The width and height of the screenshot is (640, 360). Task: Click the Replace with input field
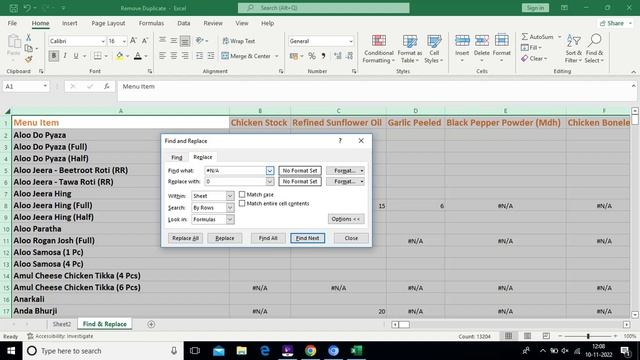tap(235, 182)
